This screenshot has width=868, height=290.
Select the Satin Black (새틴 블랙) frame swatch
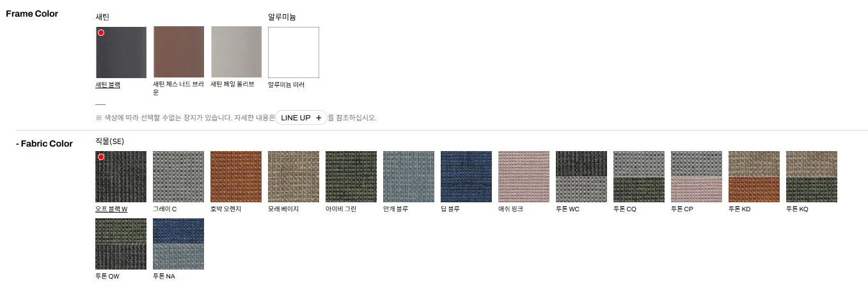tap(121, 52)
